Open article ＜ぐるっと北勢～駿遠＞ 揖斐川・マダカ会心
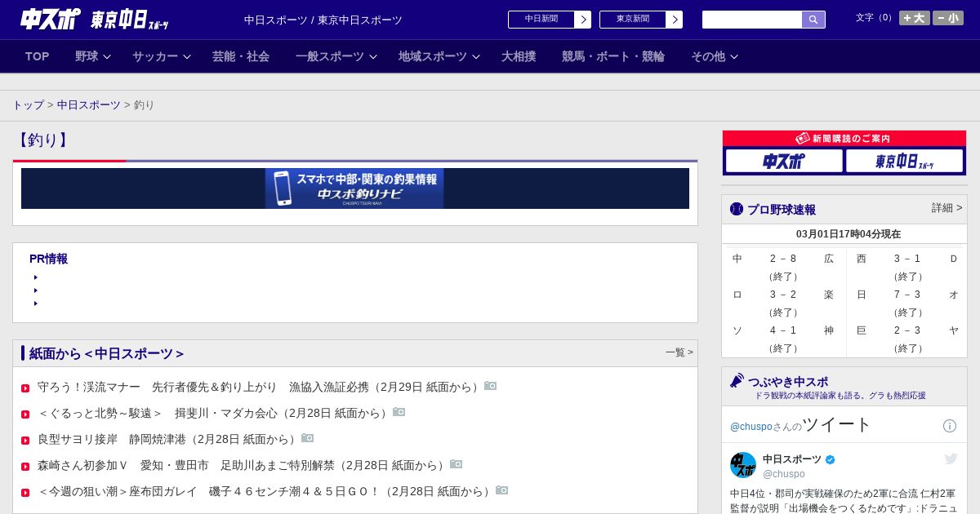This screenshot has height=514, width=980. coord(214,413)
